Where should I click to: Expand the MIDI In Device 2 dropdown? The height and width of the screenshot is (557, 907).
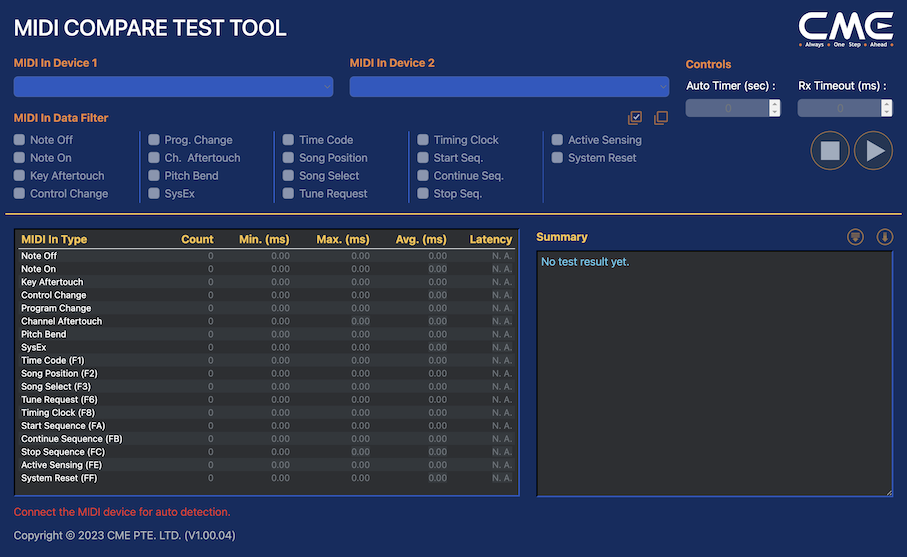[509, 87]
